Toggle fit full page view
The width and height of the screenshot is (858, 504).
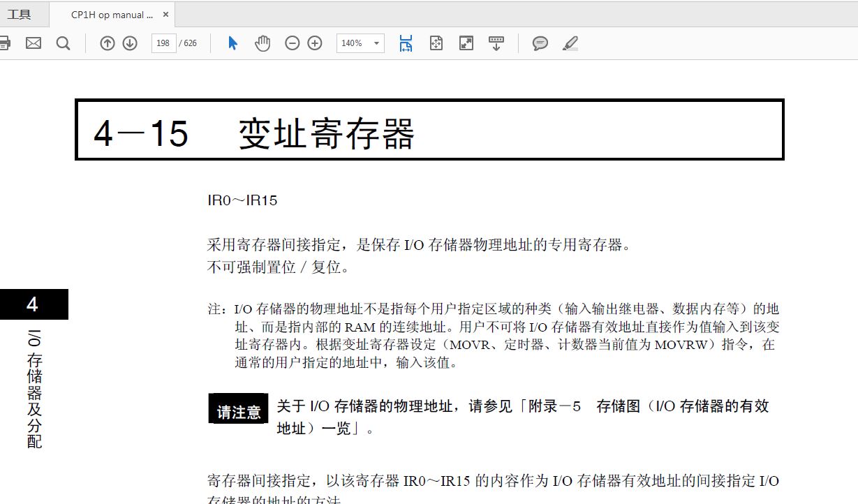436,43
